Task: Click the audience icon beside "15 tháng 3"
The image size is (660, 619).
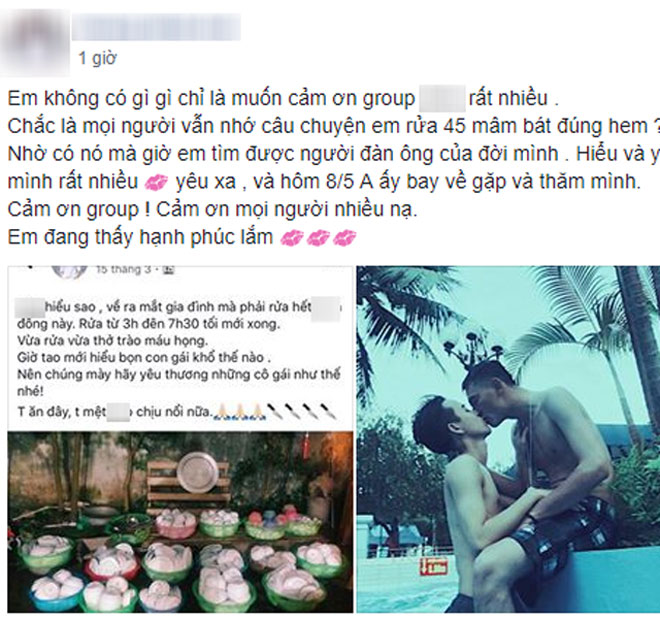Action: coord(168,270)
